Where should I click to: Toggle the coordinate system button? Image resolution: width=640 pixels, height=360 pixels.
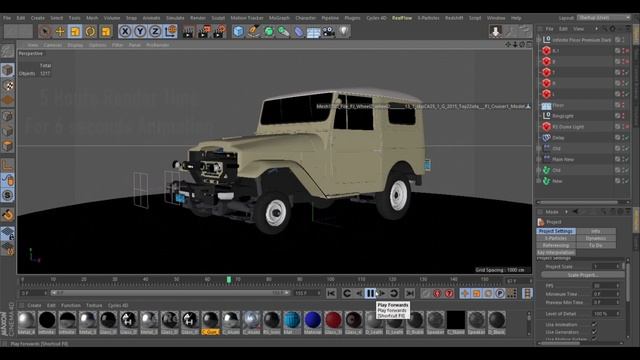point(171,31)
